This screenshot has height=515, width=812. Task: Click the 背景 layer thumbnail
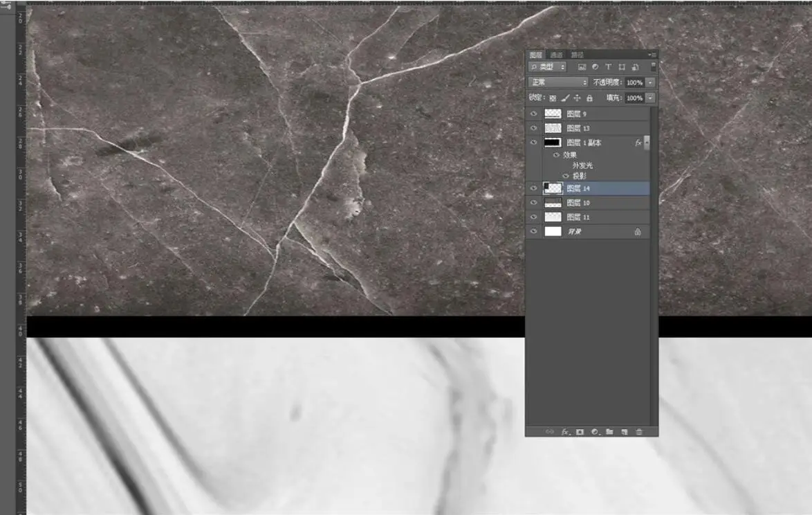pyautogui.click(x=553, y=231)
